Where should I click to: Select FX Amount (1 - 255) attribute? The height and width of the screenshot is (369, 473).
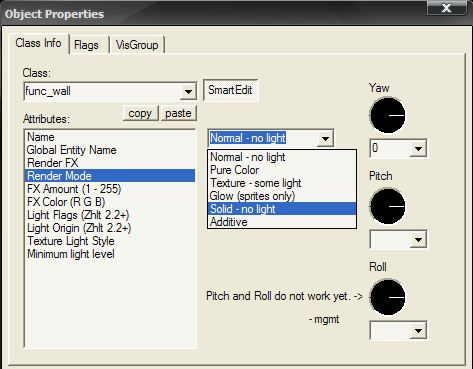pos(110,189)
